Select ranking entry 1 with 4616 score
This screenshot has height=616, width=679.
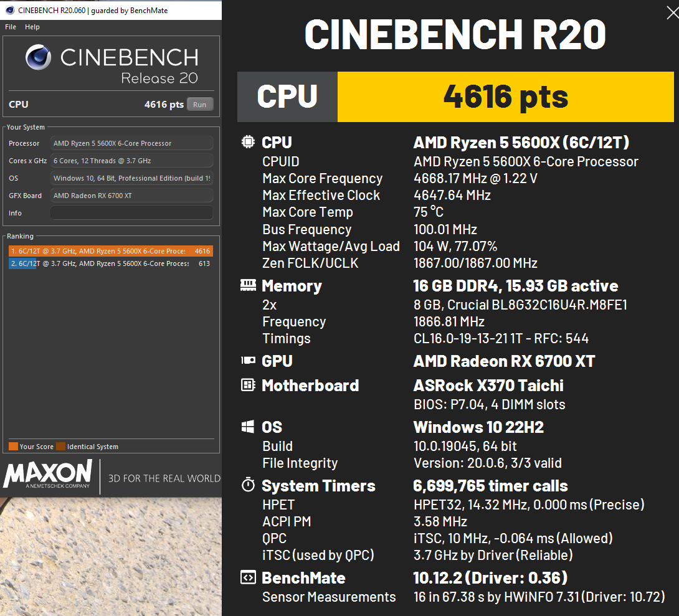point(111,251)
